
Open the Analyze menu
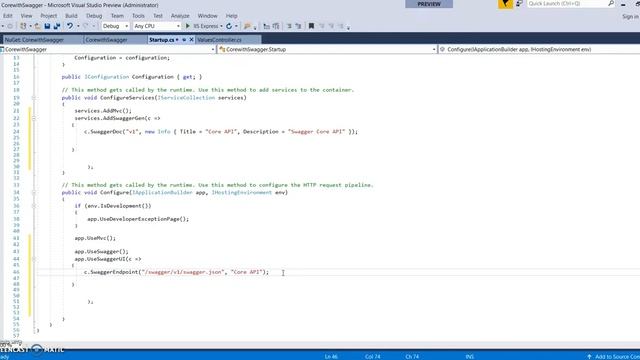(180, 16)
